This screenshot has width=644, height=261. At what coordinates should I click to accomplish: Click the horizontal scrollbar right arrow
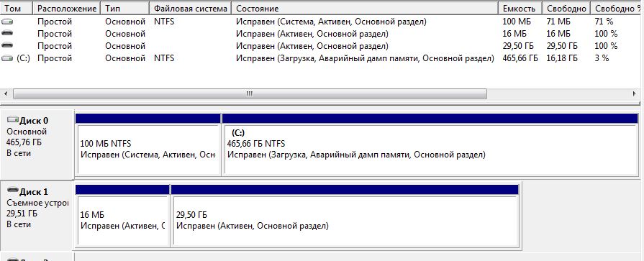click(x=635, y=94)
